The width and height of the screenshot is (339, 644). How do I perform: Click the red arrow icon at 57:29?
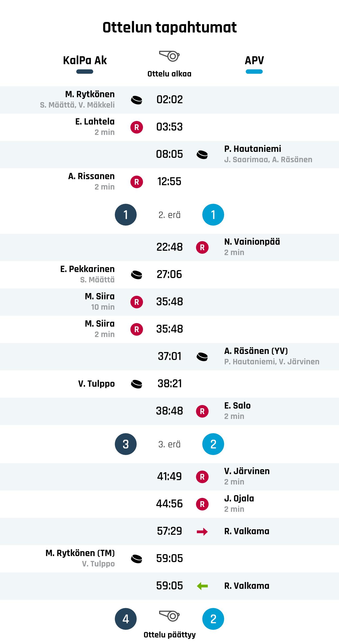pos(202,531)
